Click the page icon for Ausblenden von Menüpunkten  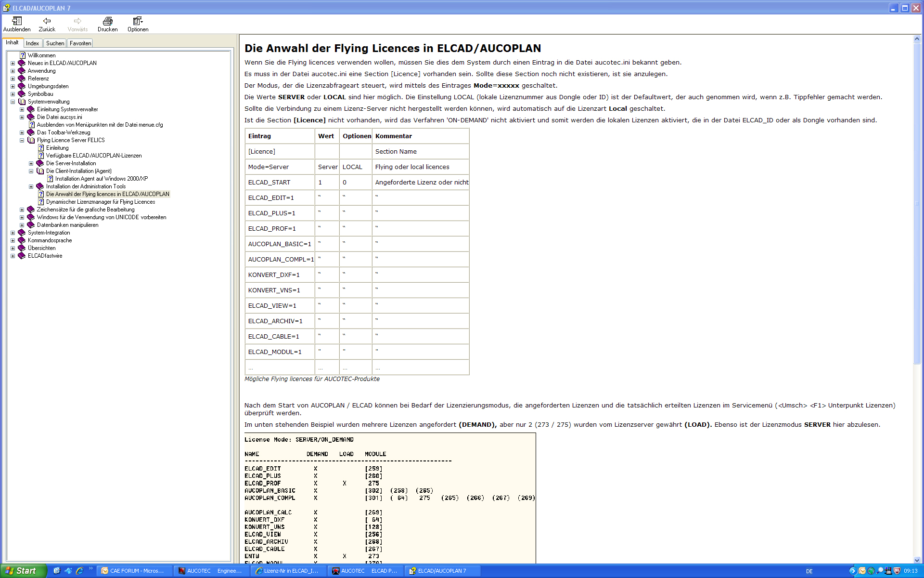point(32,125)
